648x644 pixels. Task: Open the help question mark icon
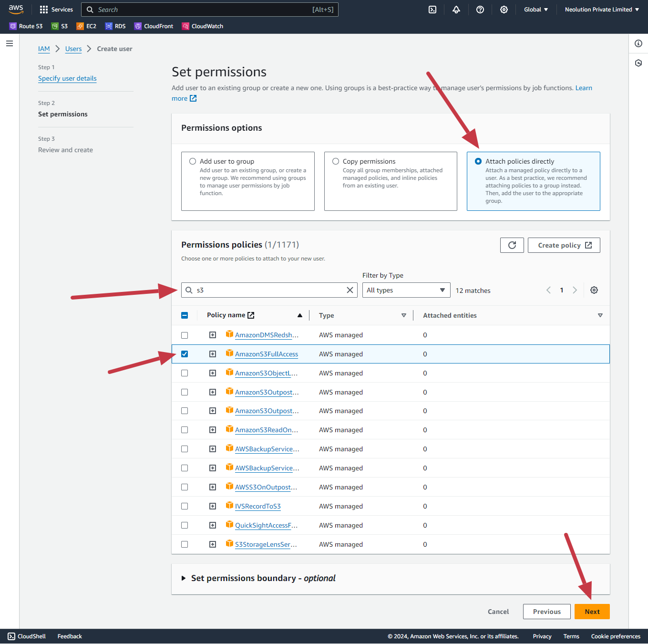coord(480,10)
